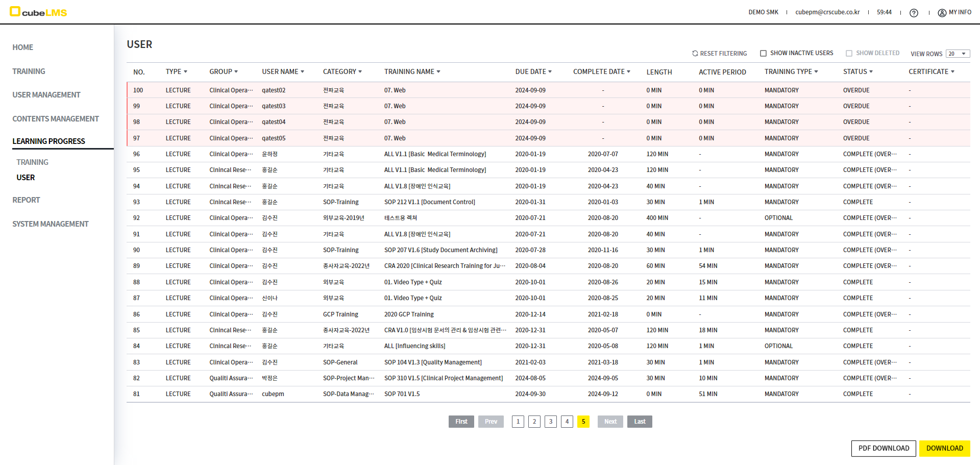Image resolution: width=980 pixels, height=465 pixels.
Task: Open the DUE DATE column filter
Action: point(550,72)
